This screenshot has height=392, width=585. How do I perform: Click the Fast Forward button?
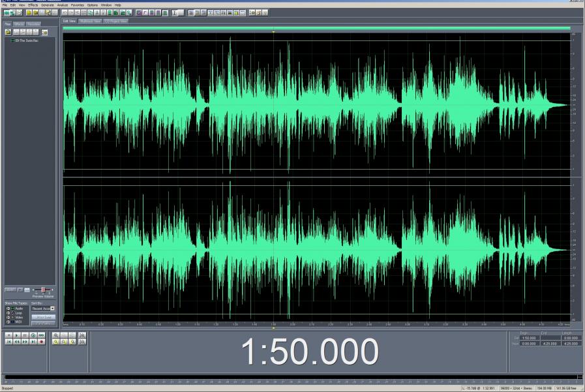tap(25, 341)
